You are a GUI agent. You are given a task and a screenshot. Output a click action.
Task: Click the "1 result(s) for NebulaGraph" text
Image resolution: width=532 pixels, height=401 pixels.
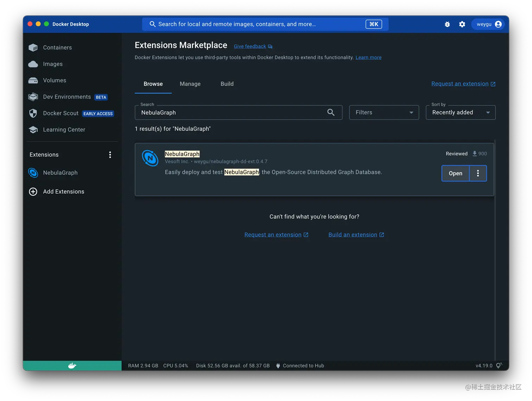coord(173,129)
